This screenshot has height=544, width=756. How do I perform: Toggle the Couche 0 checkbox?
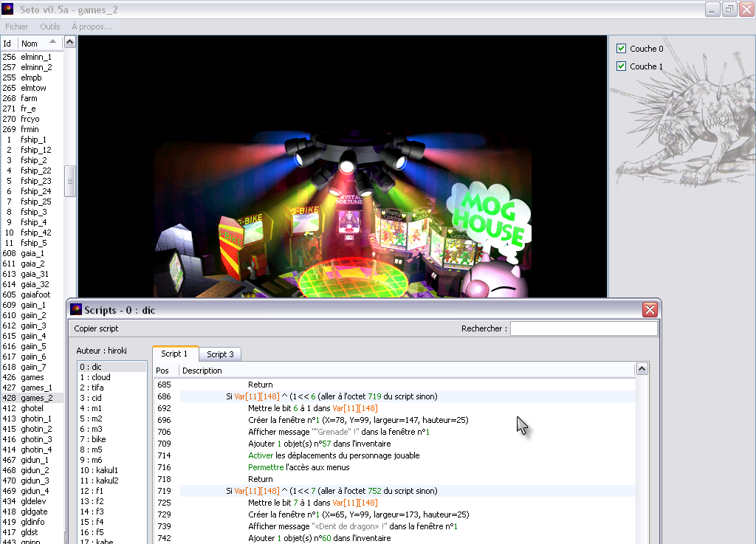(x=622, y=49)
